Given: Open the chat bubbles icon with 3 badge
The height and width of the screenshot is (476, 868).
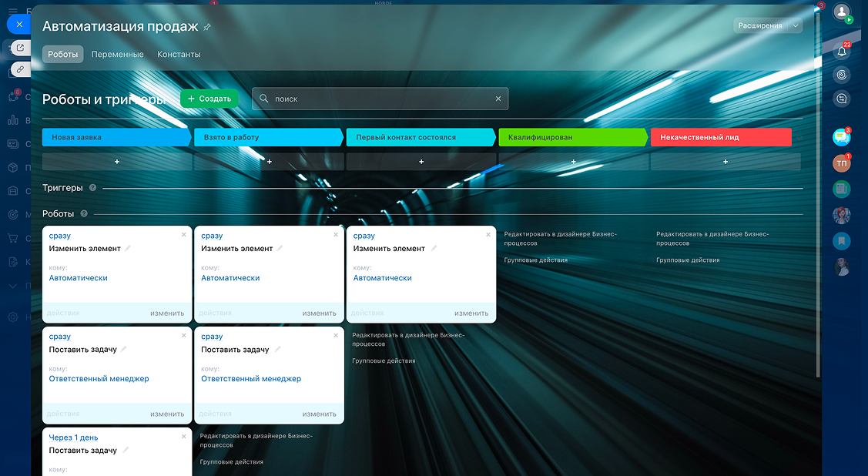Looking at the screenshot, I should click(x=841, y=136).
